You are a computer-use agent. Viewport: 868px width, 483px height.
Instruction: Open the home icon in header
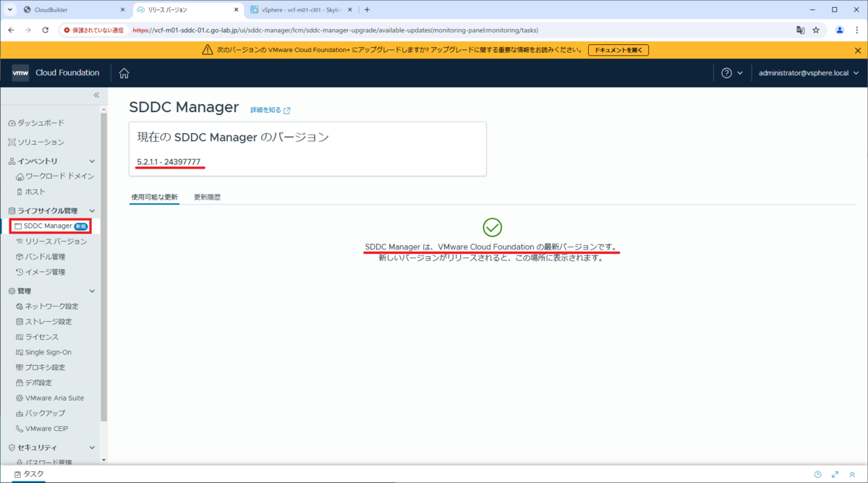tap(124, 73)
